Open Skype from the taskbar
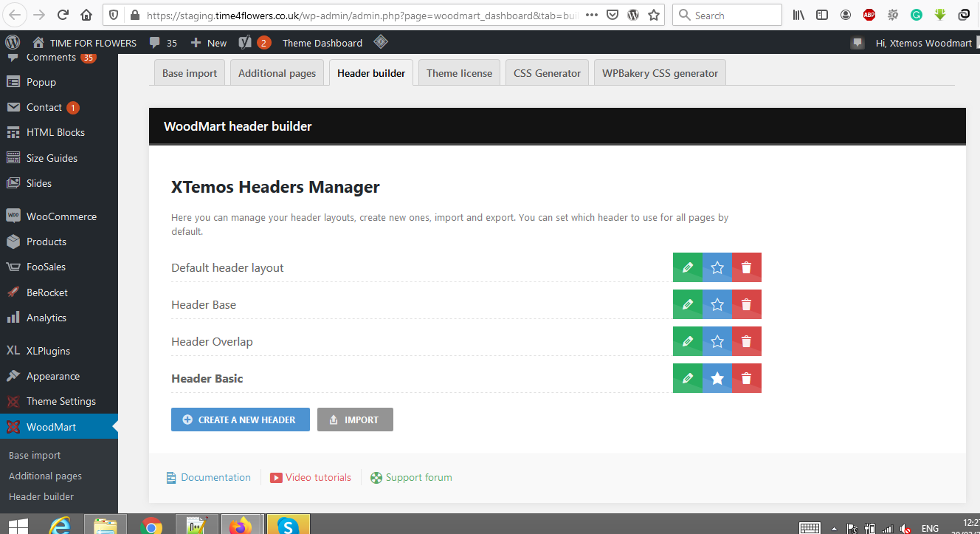This screenshot has width=980, height=534. pos(288,526)
